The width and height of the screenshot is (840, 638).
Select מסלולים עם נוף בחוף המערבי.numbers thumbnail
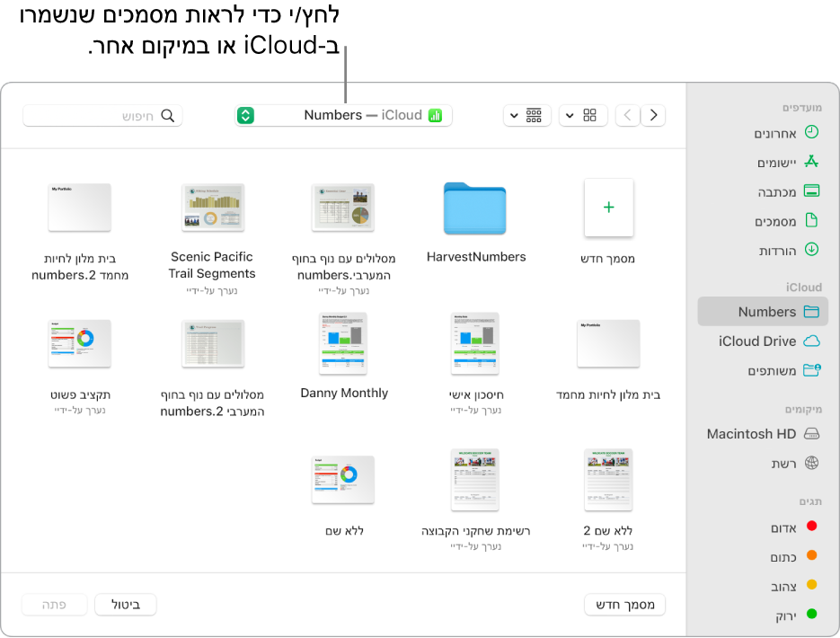pyautogui.click(x=343, y=208)
